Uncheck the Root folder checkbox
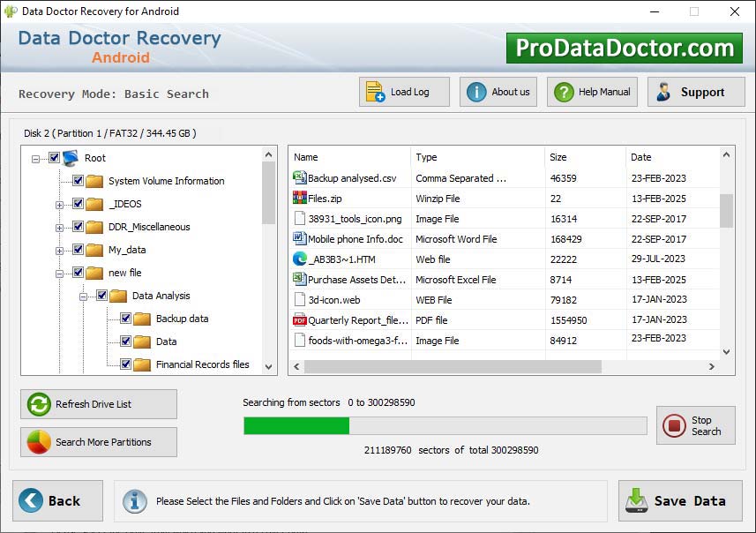 click(54, 158)
